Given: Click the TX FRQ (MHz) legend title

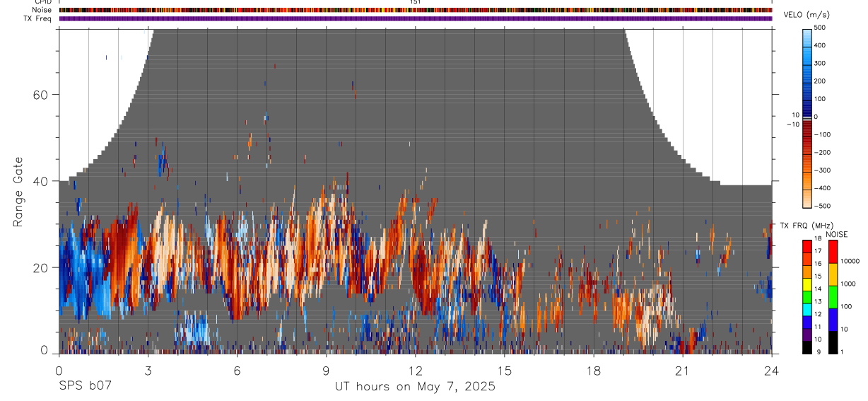Looking at the screenshot, I should pos(806,226).
